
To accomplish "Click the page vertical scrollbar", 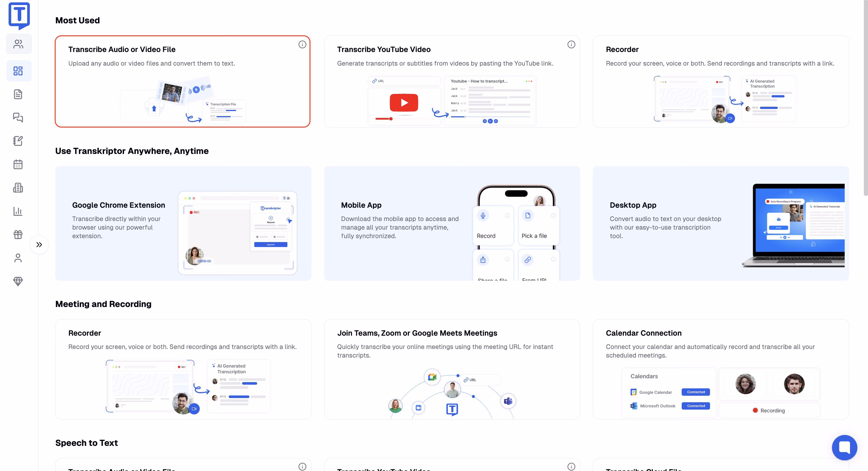I will [x=865, y=98].
